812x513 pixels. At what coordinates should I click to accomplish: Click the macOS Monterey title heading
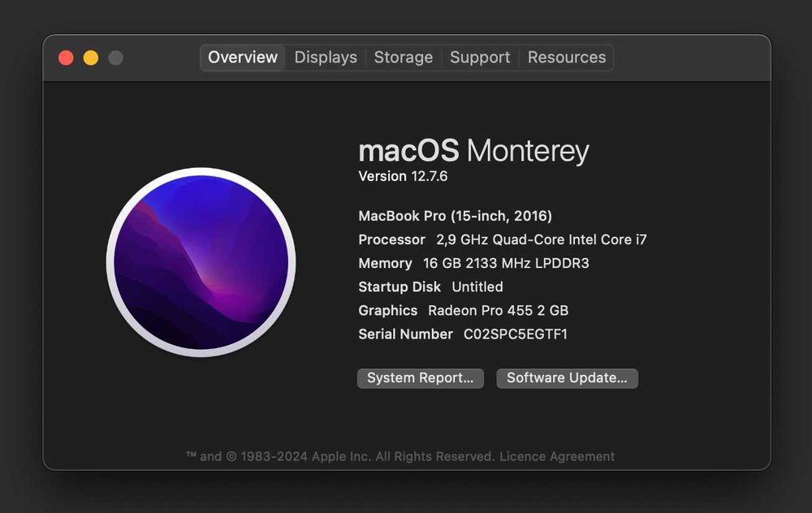(473, 151)
